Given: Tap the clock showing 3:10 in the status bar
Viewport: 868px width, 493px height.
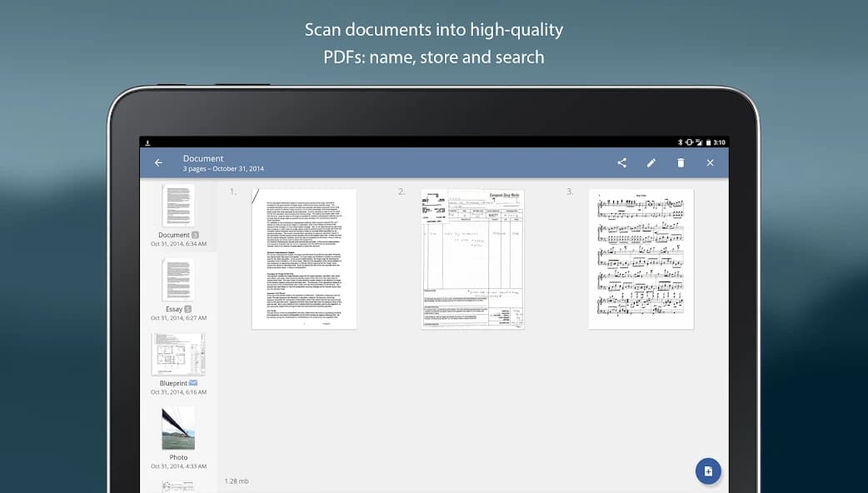Looking at the screenshot, I should coord(720,142).
